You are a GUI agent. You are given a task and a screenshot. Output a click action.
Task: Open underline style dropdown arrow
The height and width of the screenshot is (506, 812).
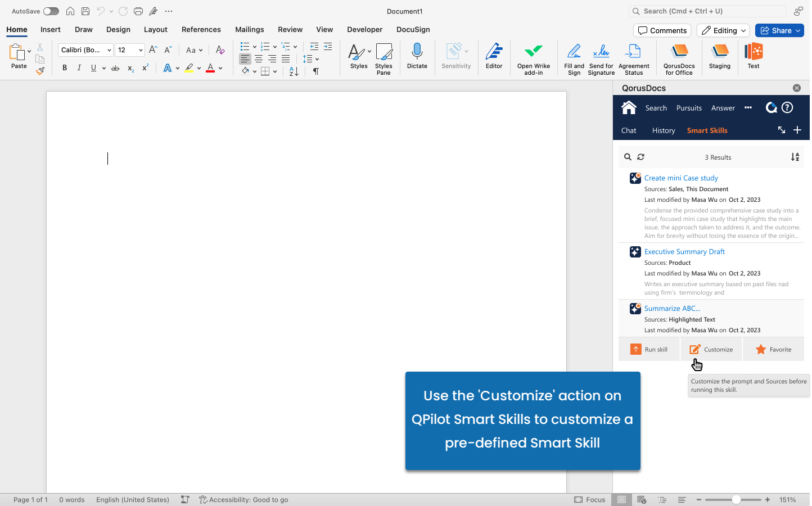(104, 68)
